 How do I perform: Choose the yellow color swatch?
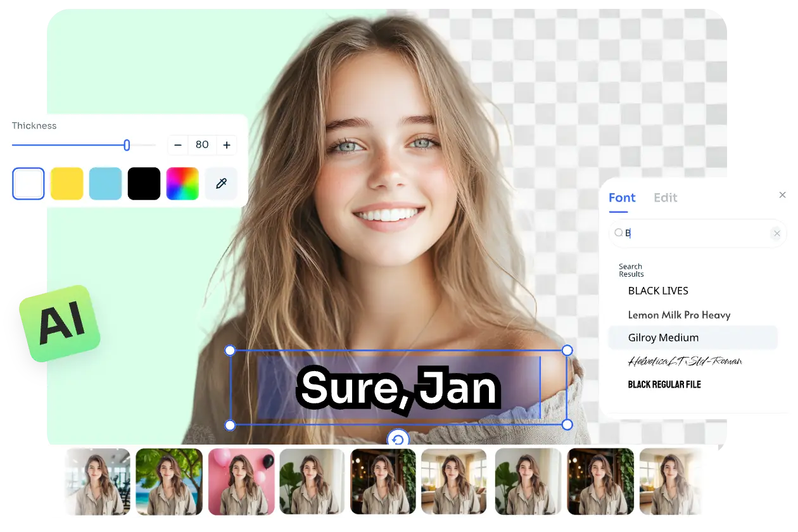tap(67, 184)
